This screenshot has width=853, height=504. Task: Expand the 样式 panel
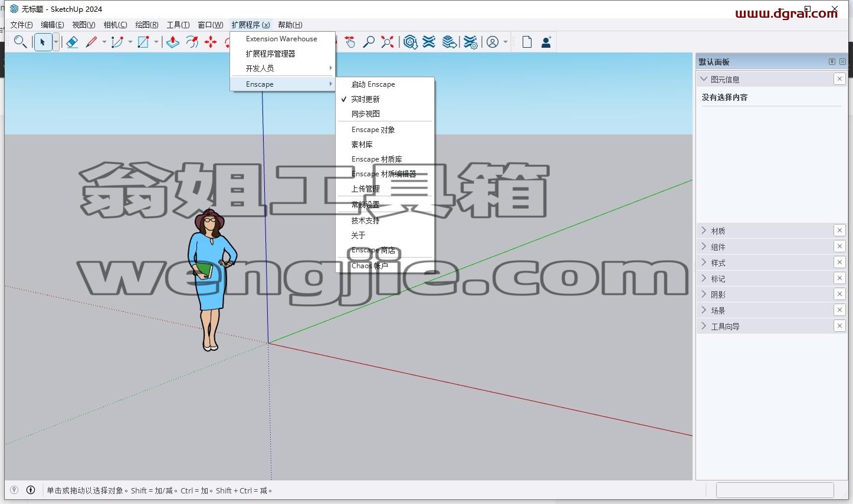click(704, 262)
